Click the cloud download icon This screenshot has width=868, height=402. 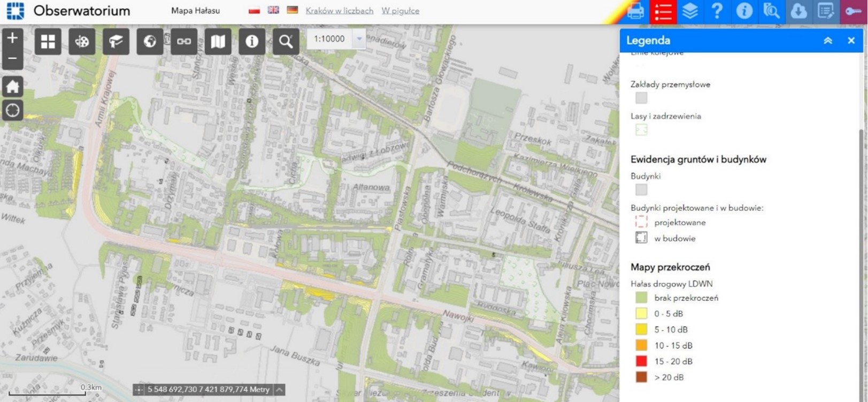798,11
